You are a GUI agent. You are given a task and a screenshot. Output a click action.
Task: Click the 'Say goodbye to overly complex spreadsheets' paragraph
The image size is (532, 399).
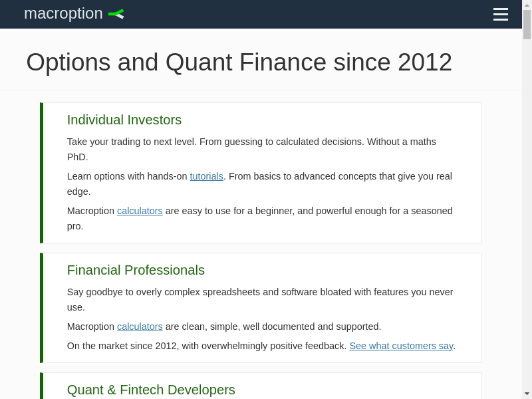259,292
